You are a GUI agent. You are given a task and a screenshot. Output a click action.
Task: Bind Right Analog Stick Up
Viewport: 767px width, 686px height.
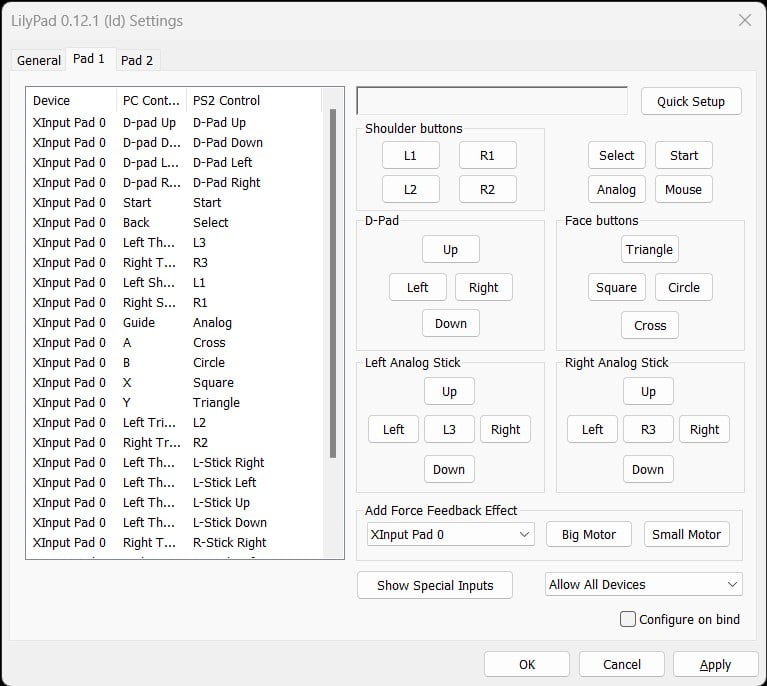[x=648, y=391]
